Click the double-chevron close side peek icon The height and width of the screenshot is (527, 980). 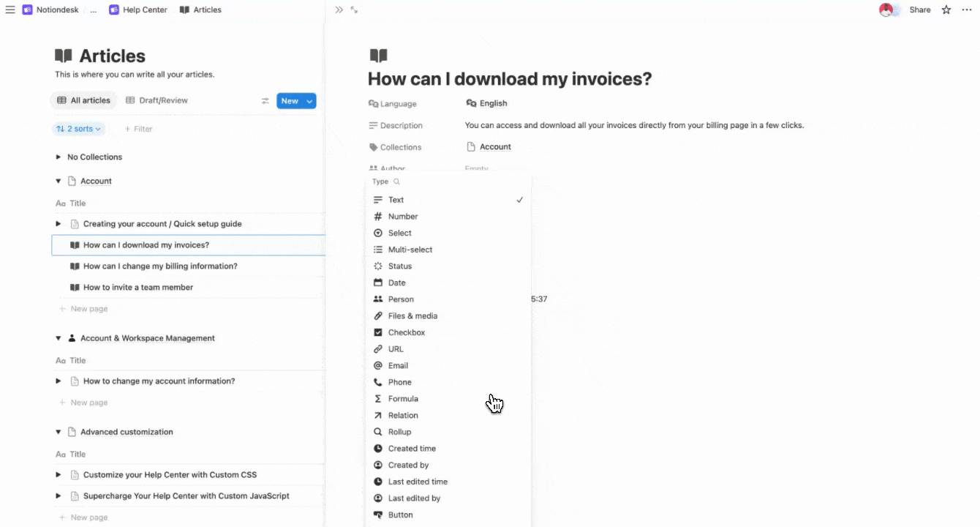339,10
